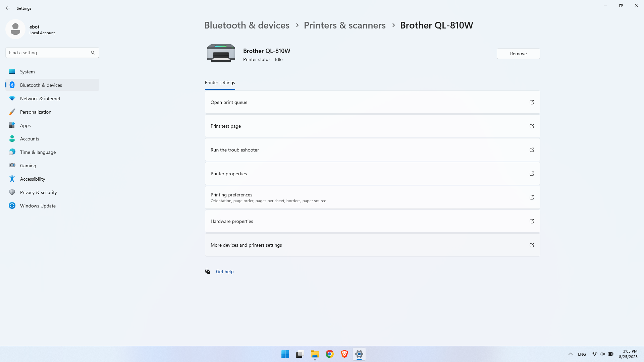Click the Bluetooth icon in the sidebar
644x362 pixels.
coord(12,85)
